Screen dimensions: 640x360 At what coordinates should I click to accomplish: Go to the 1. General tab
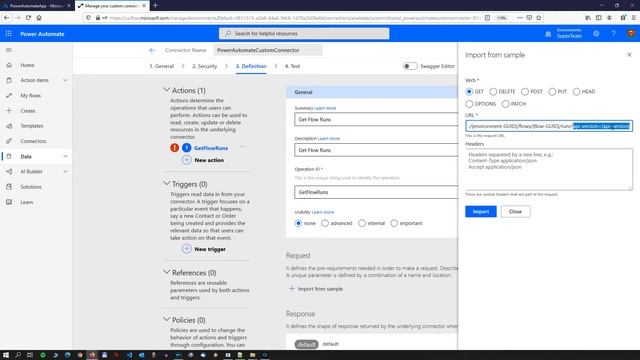pos(162,66)
